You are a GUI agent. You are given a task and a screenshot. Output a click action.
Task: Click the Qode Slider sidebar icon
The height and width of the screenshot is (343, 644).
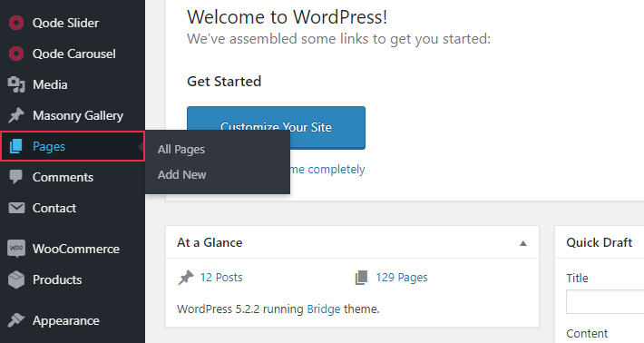(x=16, y=23)
